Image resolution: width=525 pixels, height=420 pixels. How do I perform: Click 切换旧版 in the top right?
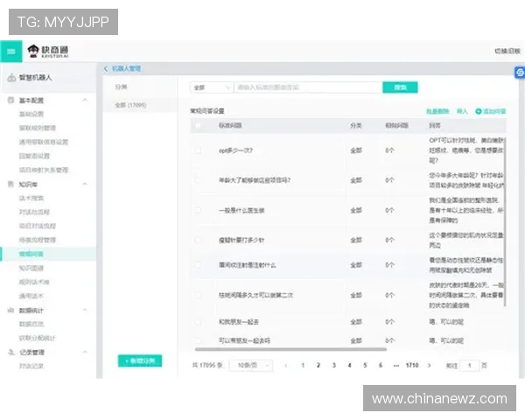click(507, 52)
